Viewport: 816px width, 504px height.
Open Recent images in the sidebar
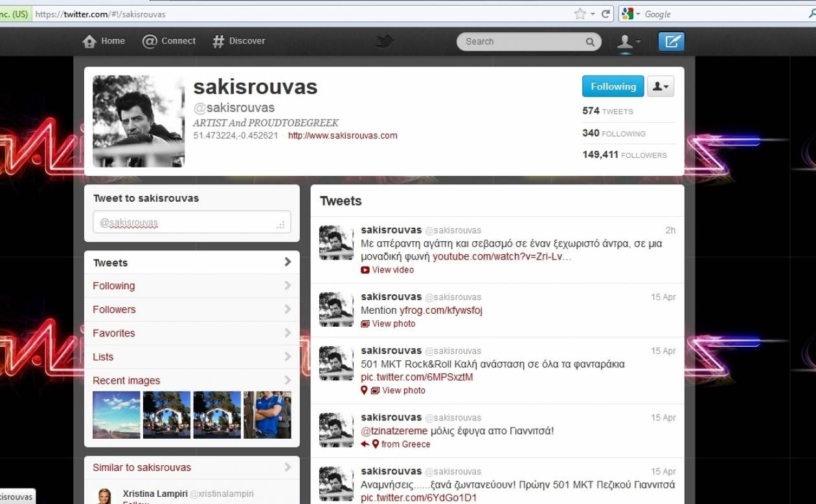pyautogui.click(x=192, y=380)
